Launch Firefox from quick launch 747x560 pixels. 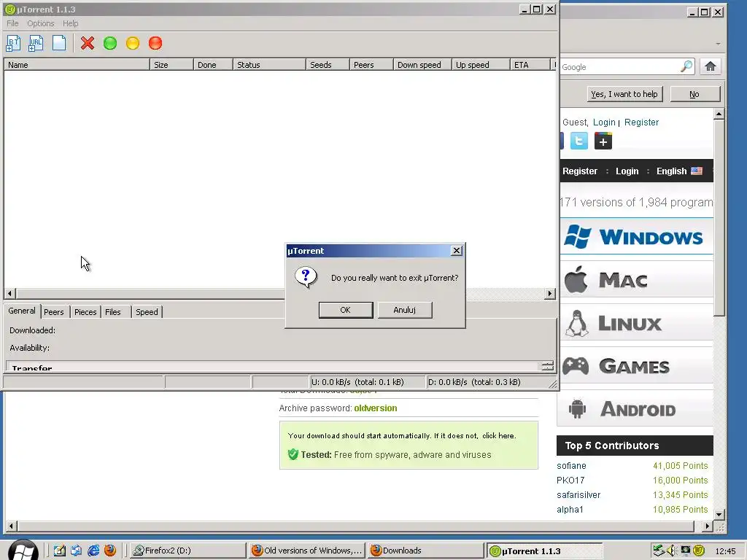[x=110, y=551]
